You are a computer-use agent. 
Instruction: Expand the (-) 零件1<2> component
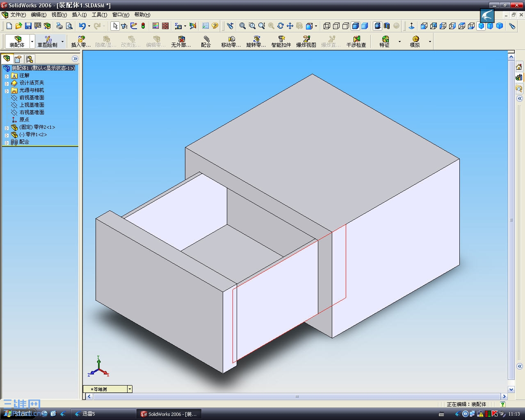(x=7, y=135)
